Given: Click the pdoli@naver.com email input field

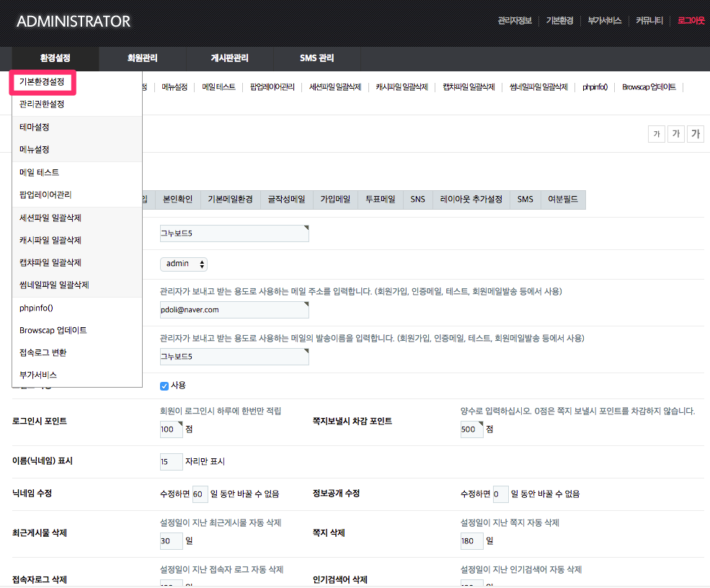Looking at the screenshot, I should tap(234, 310).
